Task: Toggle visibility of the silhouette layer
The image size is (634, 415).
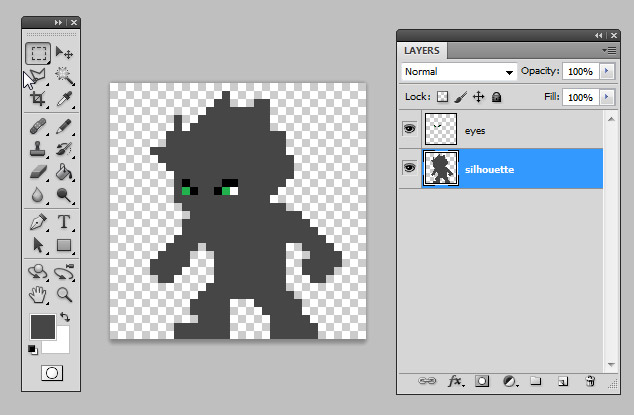Action: click(409, 168)
